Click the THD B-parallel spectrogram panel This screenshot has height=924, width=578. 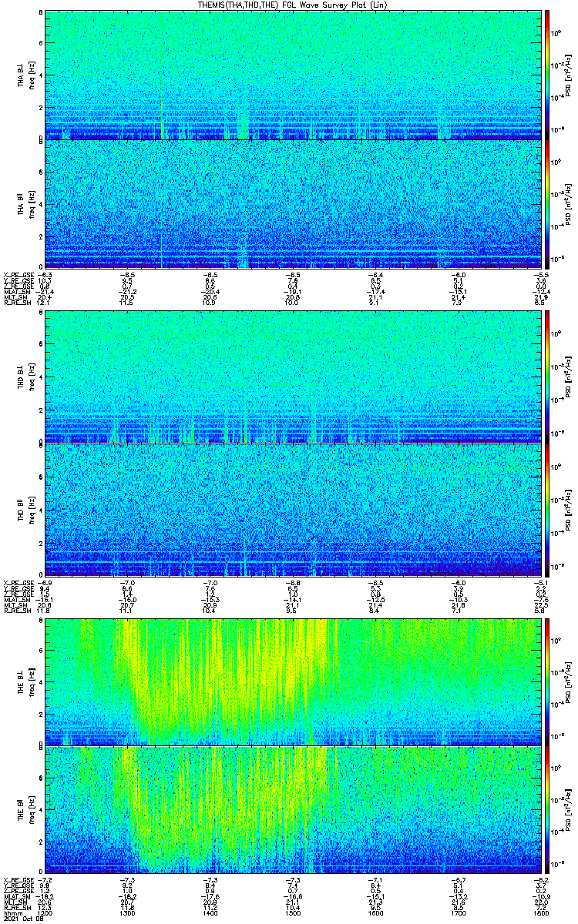pyautogui.click(x=294, y=510)
